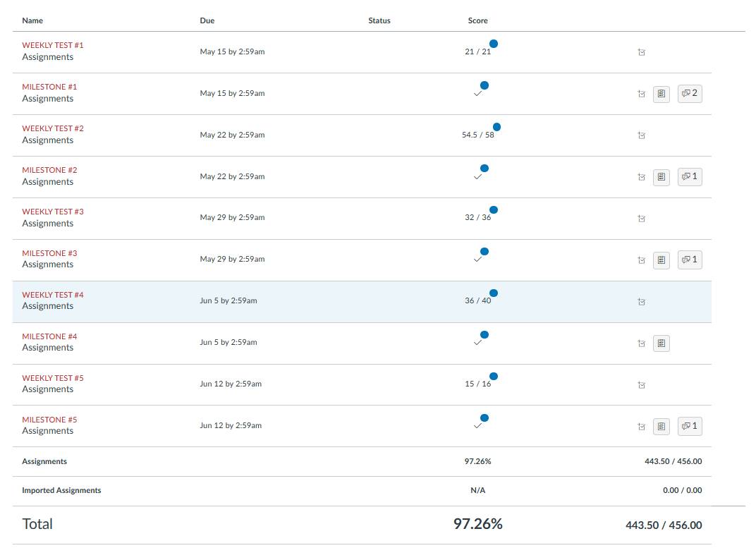Image resolution: width=756 pixels, height=548 pixels.
Task: Click unread blue dot on WEEKLY TEST #4 score
Action: tap(494, 293)
